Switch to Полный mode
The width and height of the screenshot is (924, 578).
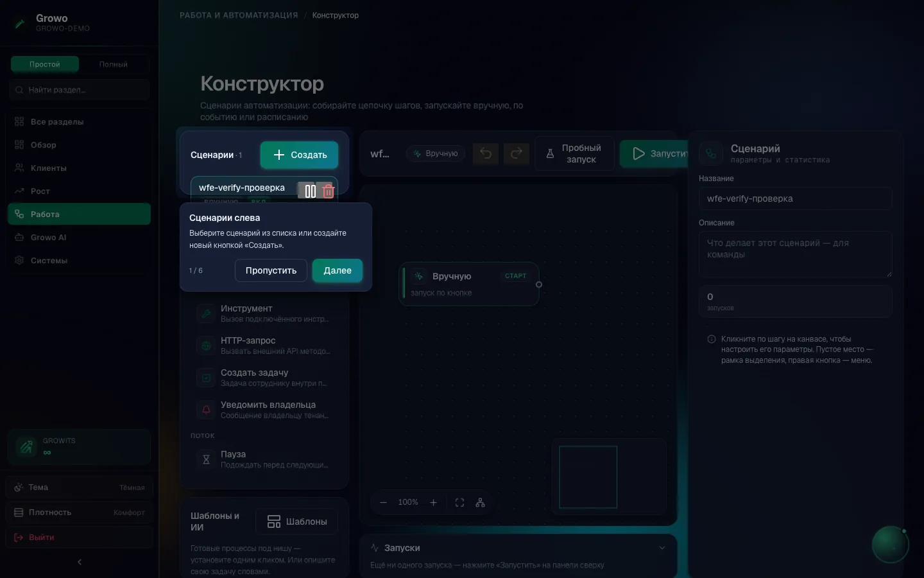coord(114,64)
